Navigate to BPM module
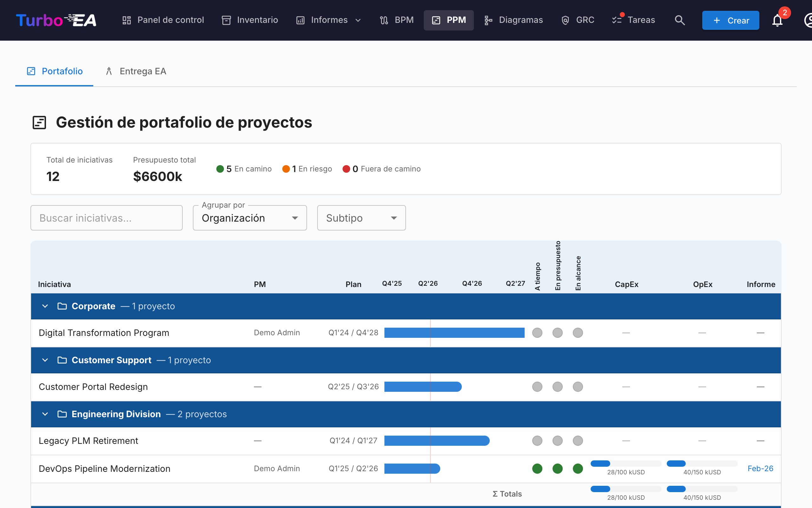812x508 pixels. [396, 20]
